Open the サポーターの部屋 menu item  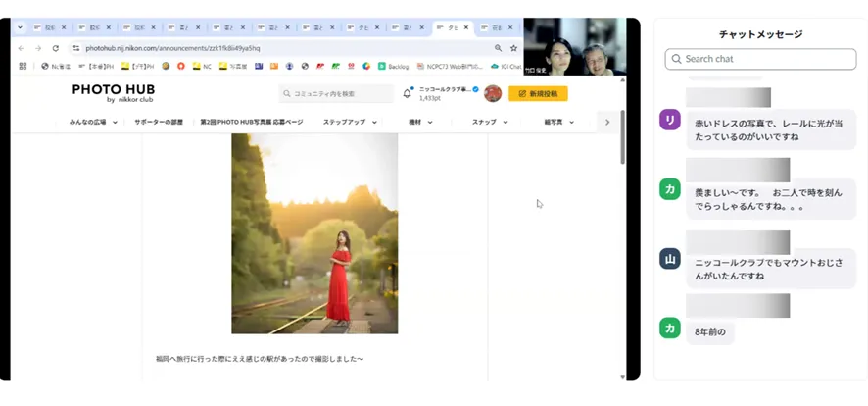tap(159, 123)
